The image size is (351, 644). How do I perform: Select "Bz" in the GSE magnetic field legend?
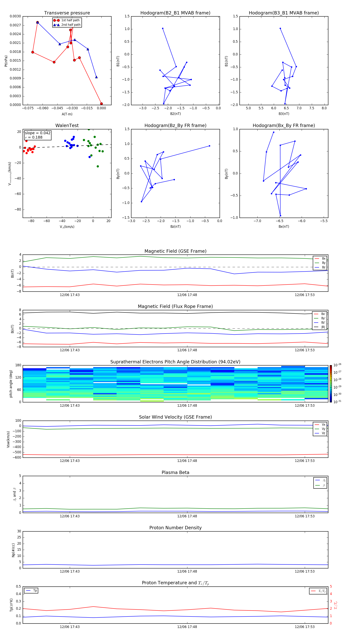pyautogui.click(x=320, y=268)
